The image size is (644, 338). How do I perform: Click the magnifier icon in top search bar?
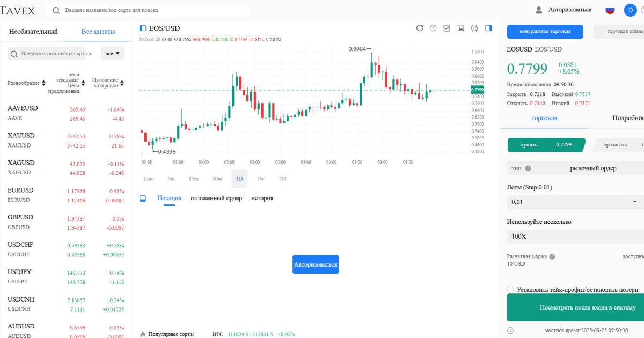[56, 10]
